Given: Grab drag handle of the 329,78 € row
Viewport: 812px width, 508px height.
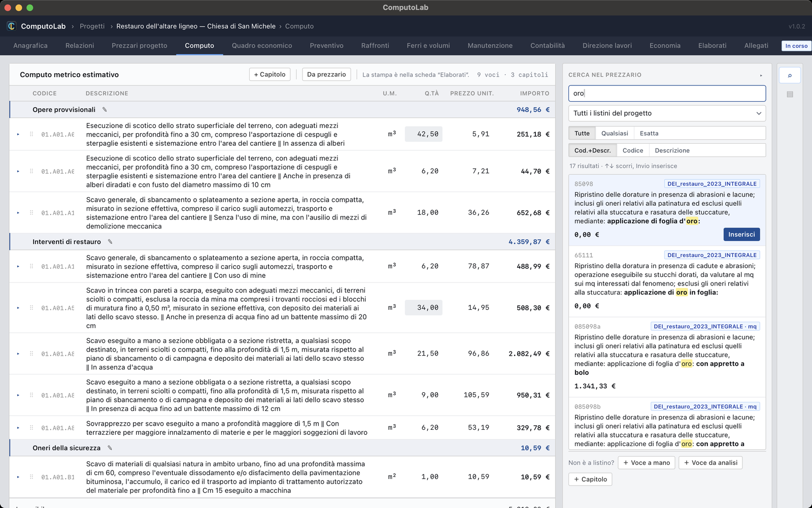Looking at the screenshot, I should coord(31,428).
